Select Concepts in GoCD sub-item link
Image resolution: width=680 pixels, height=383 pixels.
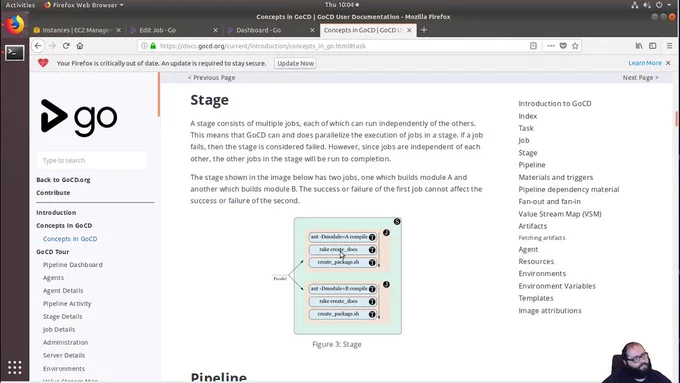[70, 239]
